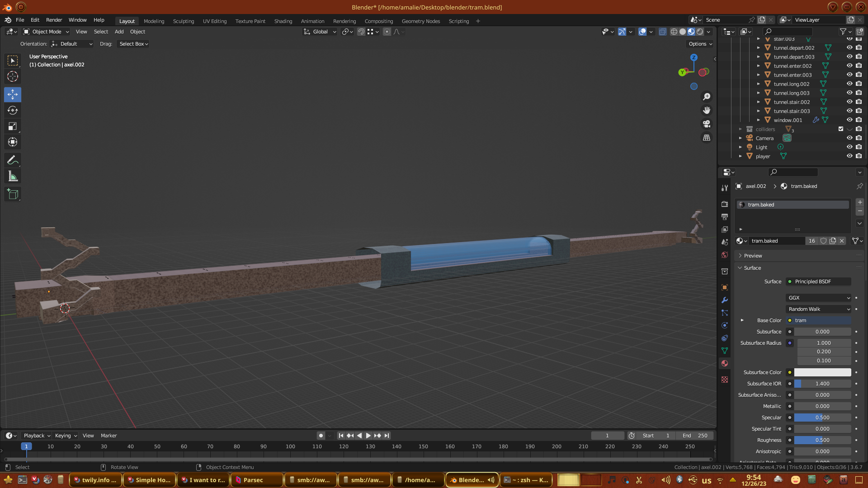Click the Subsurface Color white swatch
The image size is (868, 488).
pos(822,372)
